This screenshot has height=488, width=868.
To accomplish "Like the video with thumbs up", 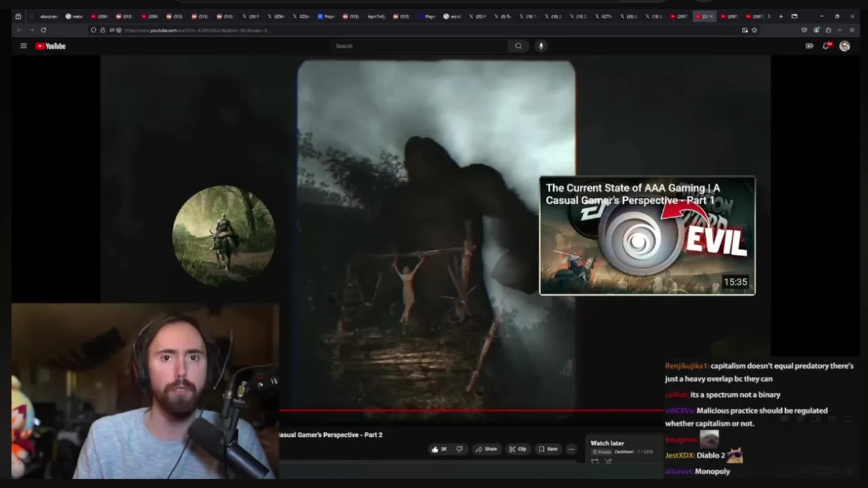I will [x=439, y=449].
